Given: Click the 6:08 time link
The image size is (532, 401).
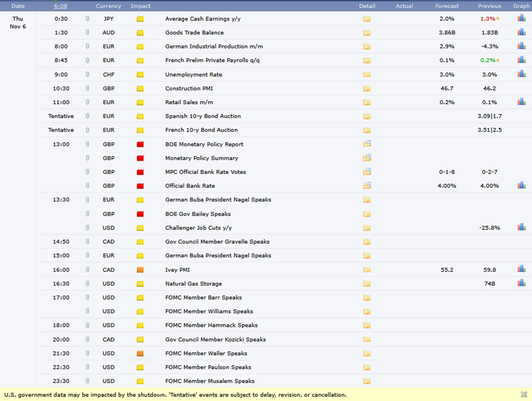Looking at the screenshot, I should click(x=60, y=6).
